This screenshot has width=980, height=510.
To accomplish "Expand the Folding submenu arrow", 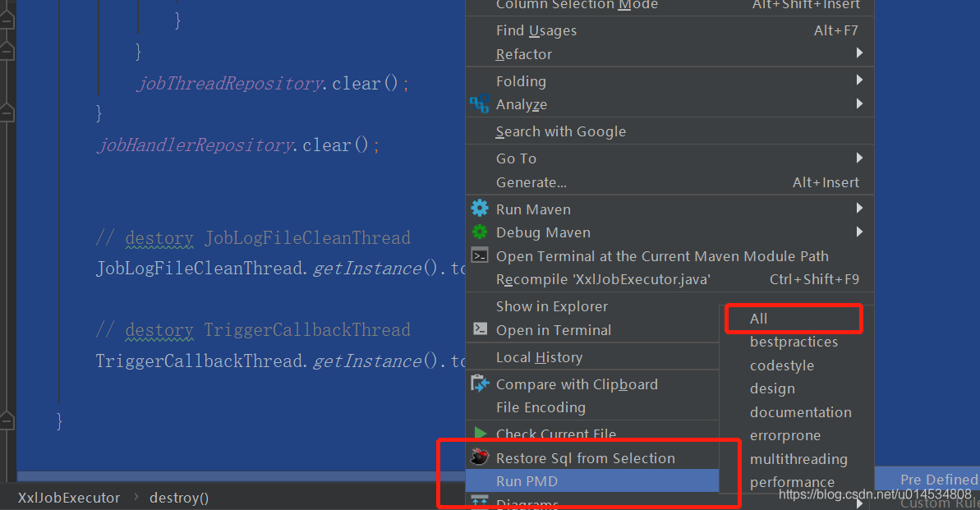I will coord(859,80).
